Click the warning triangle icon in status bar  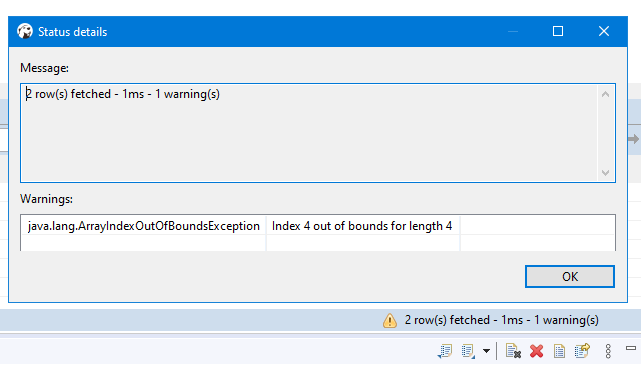tap(390, 320)
